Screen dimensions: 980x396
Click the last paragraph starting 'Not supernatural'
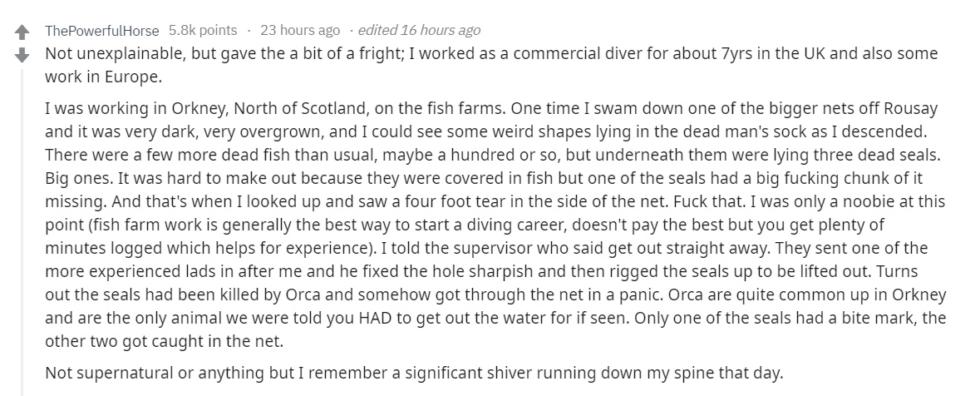tap(414, 374)
